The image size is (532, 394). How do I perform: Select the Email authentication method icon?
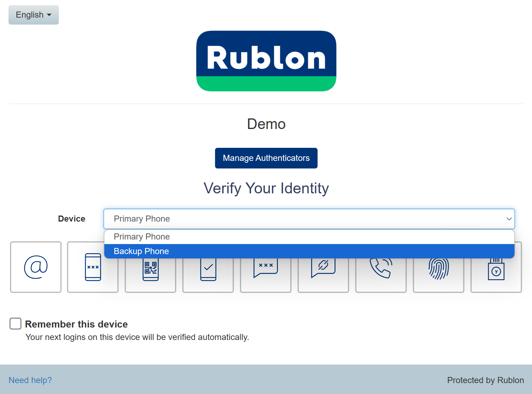click(36, 267)
